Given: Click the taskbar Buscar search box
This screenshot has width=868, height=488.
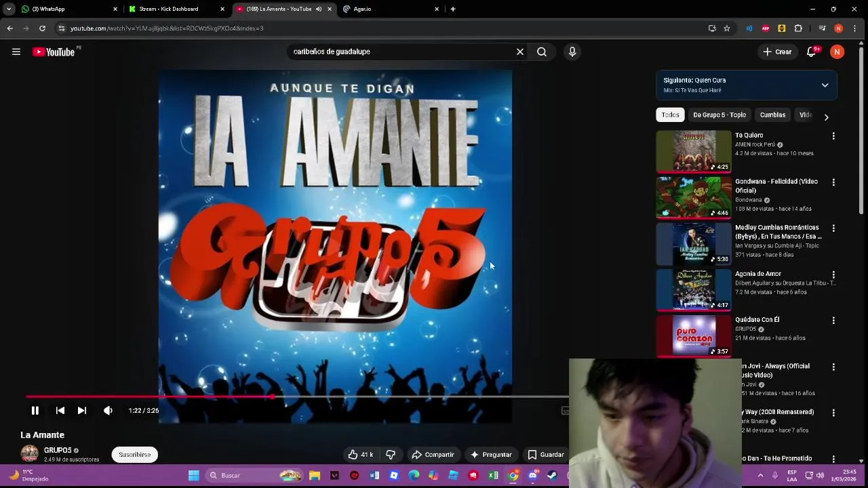Looking at the screenshot, I should tap(254, 475).
